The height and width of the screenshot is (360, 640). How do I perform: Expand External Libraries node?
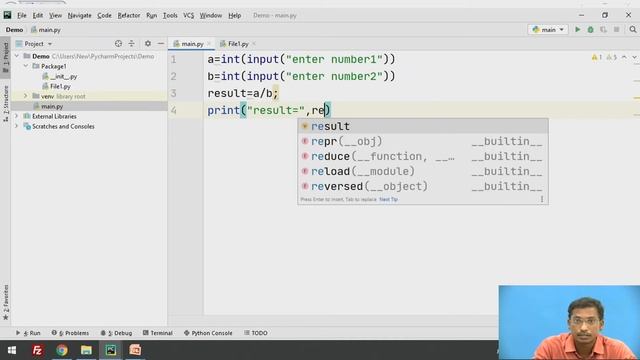tap(17, 116)
